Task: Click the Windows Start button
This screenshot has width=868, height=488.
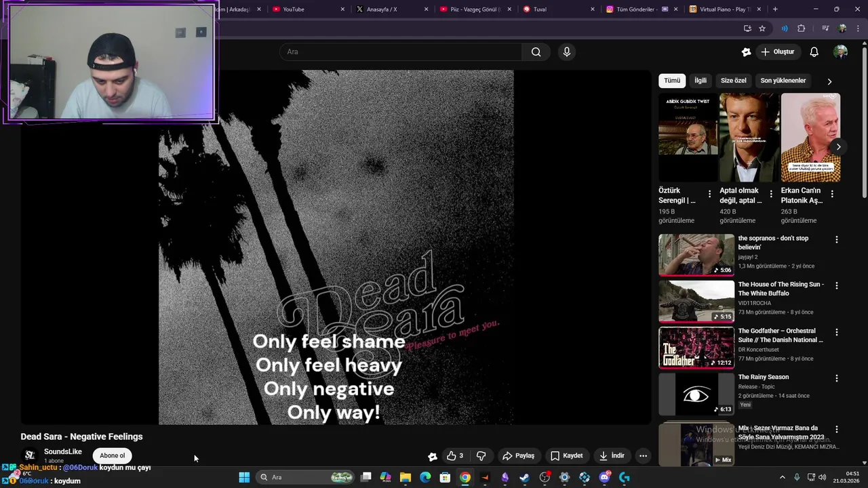Action: pos(244,477)
